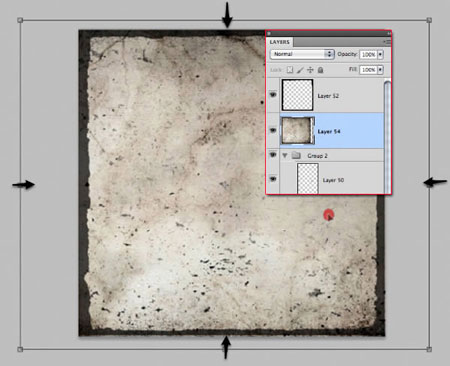
Task: Select the Layer 52 thumbnail
Action: click(x=297, y=95)
